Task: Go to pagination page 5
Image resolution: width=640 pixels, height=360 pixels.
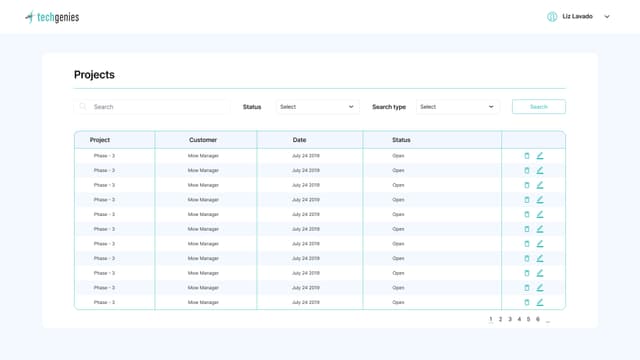Action: point(528,319)
